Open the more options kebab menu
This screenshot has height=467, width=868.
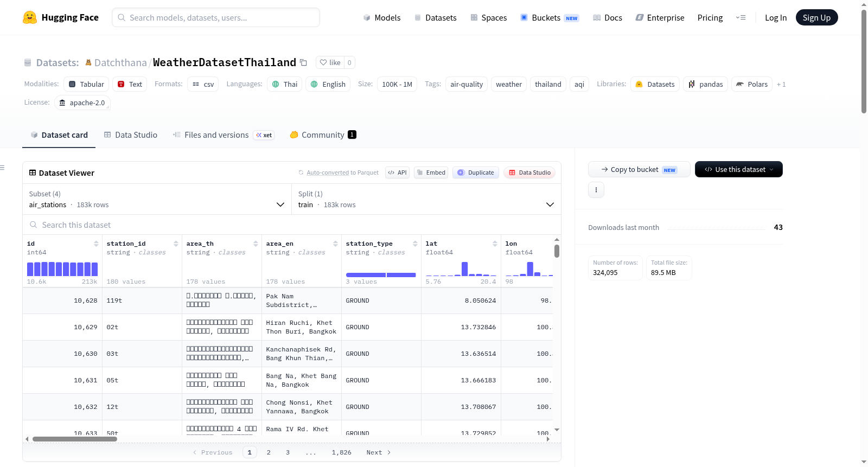pos(596,190)
